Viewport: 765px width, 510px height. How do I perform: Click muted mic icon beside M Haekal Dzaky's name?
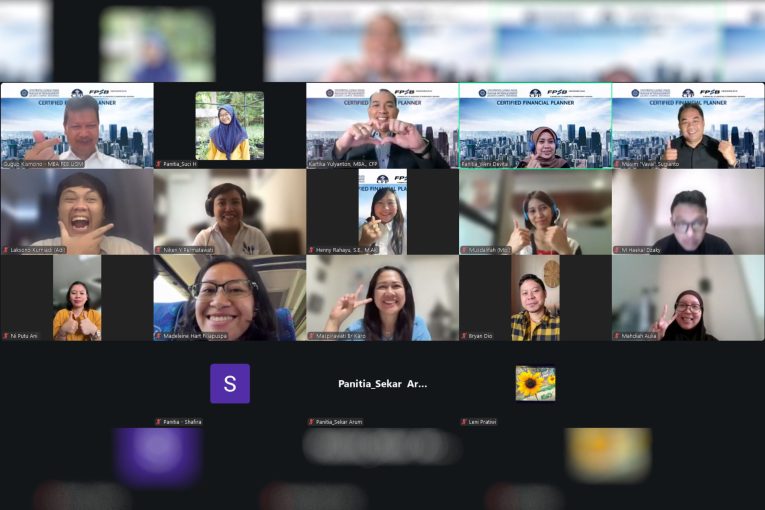coord(617,250)
